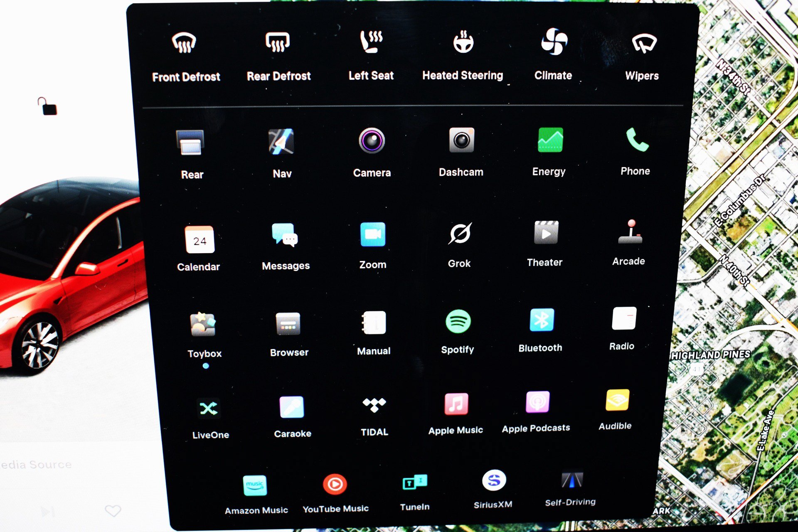This screenshot has width=798, height=532.
Task: Open Apple Music
Action: 456,414
